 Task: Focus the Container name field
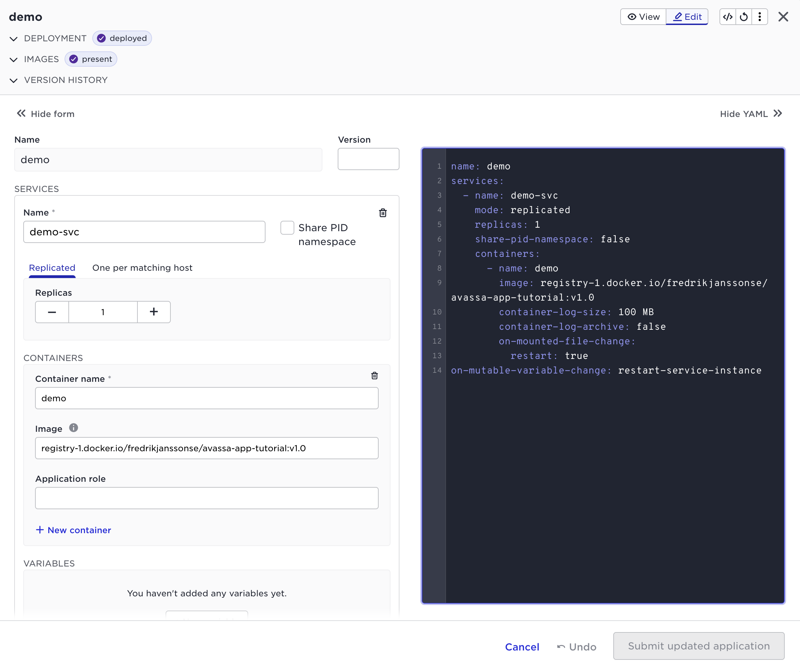pos(207,398)
